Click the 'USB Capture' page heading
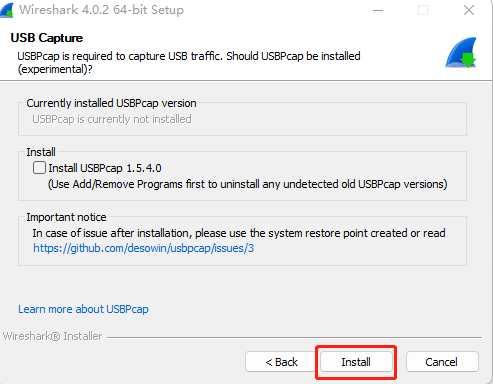 pos(47,38)
